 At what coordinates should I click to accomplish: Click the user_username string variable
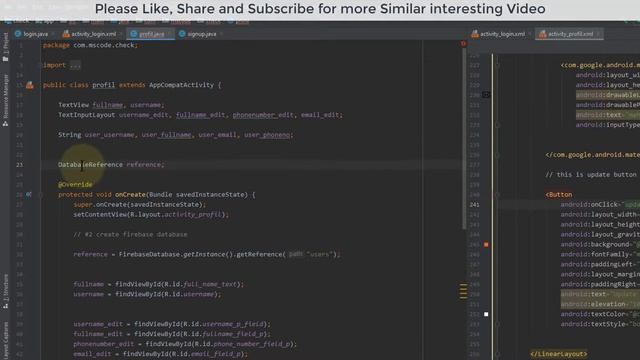click(109, 135)
